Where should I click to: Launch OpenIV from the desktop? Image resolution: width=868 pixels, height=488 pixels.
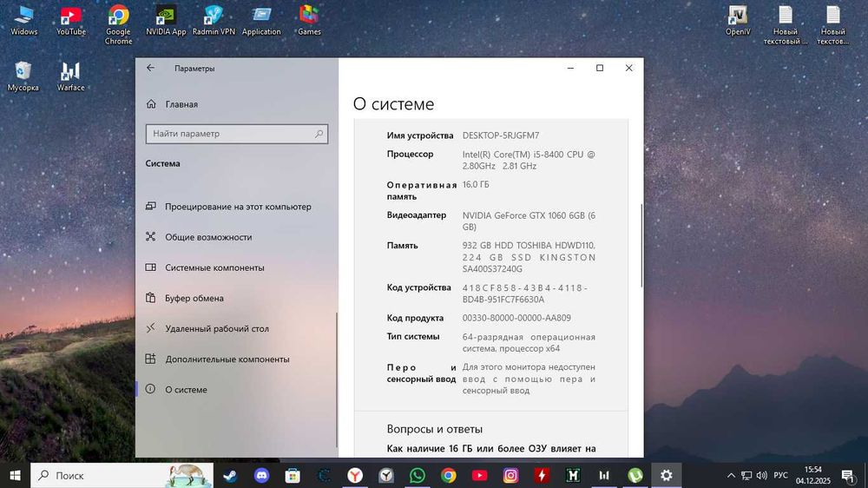pos(738,21)
